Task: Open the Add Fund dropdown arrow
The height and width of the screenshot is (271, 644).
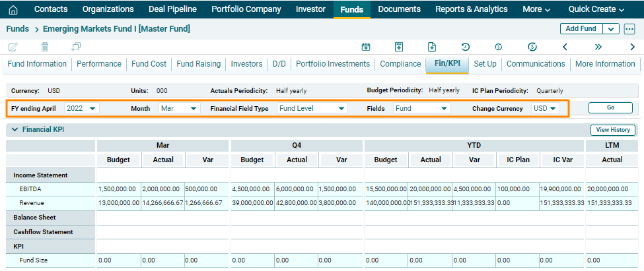Action: 612,29
